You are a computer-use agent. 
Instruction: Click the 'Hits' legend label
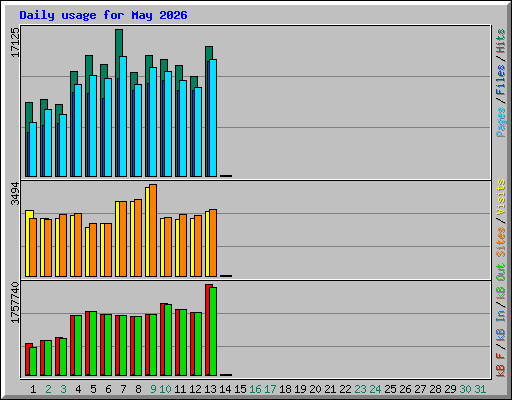click(x=500, y=41)
